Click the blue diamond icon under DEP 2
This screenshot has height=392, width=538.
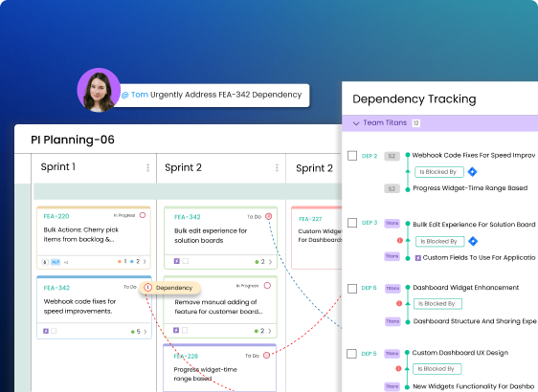pos(473,172)
